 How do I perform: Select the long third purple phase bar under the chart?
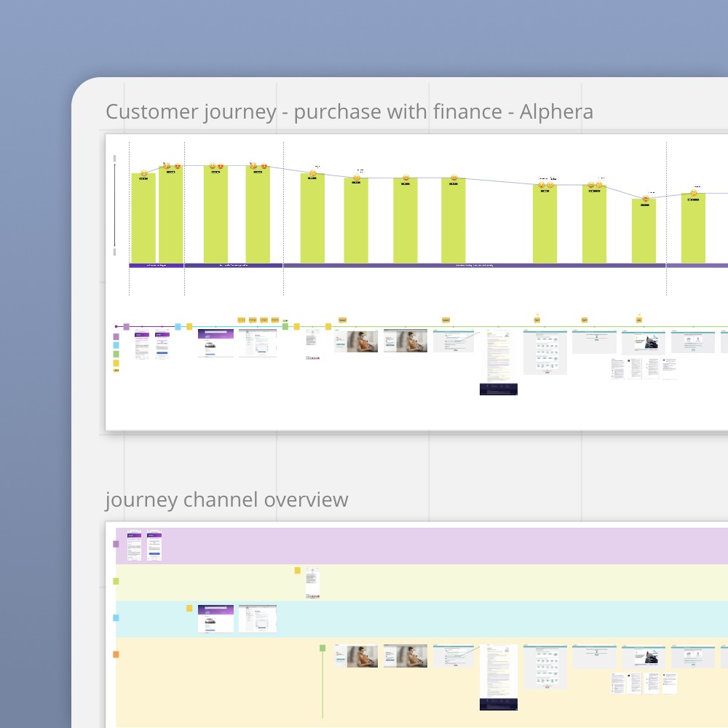click(x=475, y=266)
